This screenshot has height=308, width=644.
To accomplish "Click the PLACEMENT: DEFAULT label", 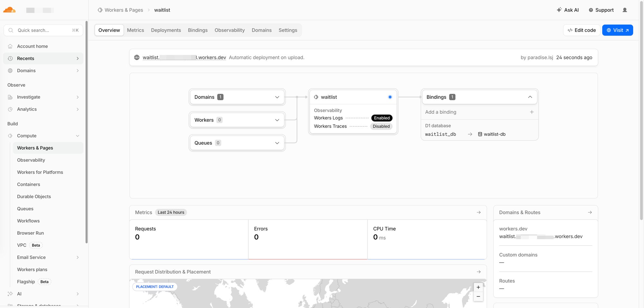I will 155,287.
